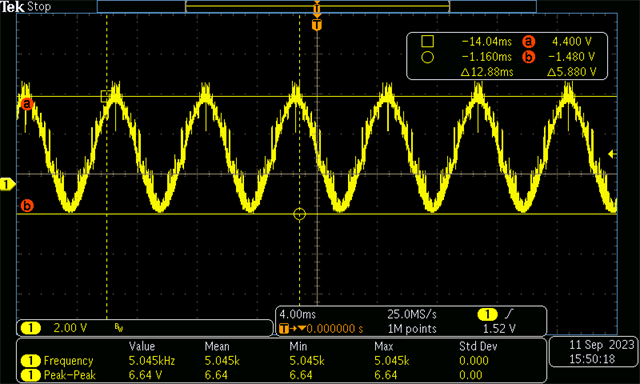The image size is (640, 384).
Task: Click the 1.52 V trigger level readout
Action: tap(499, 329)
